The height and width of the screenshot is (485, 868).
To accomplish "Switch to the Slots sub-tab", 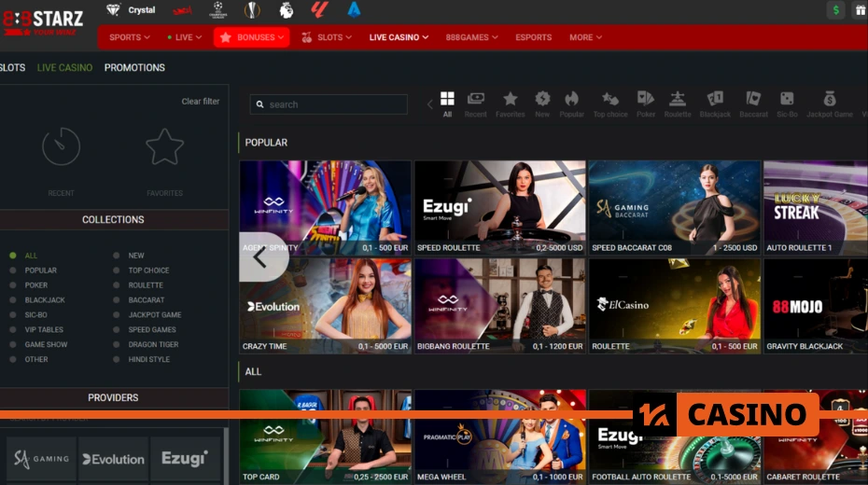I will tap(12, 67).
